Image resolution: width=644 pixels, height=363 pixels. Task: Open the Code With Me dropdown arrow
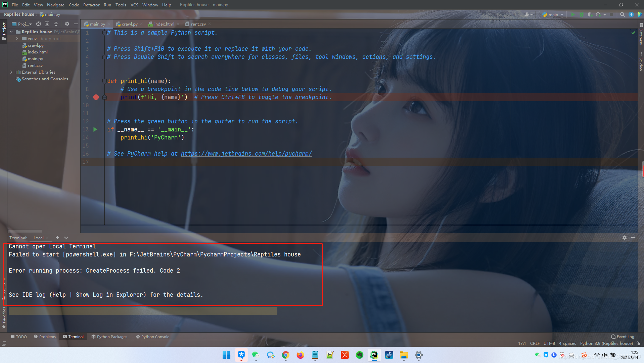[532, 14]
